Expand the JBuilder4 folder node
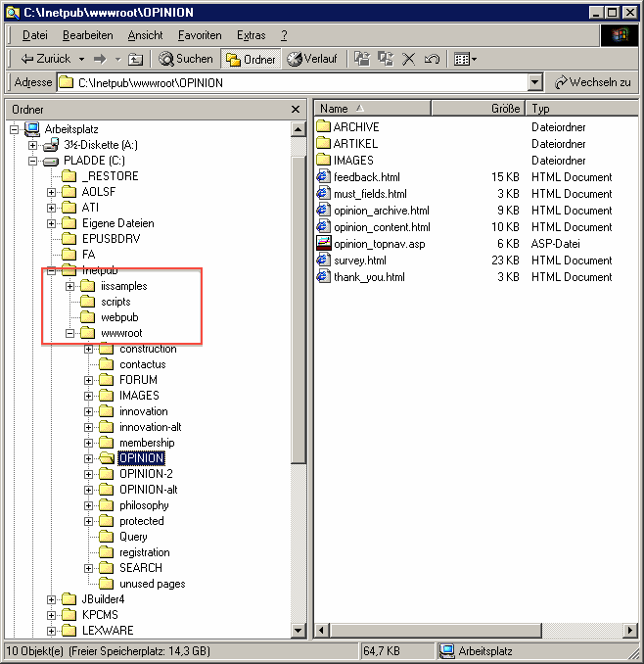Screen dimensions: 644x664 coord(51,599)
